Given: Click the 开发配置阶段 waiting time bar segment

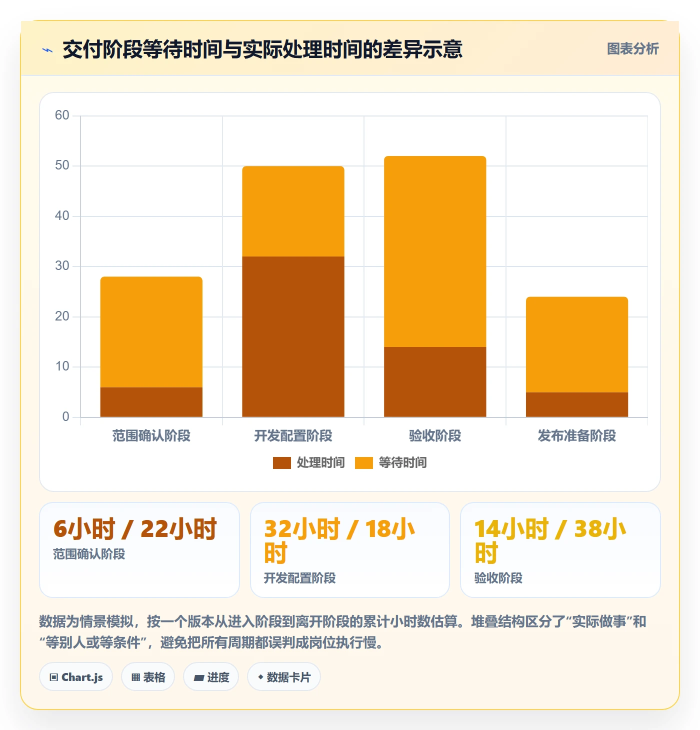Looking at the screenshot, I should 293,211.
